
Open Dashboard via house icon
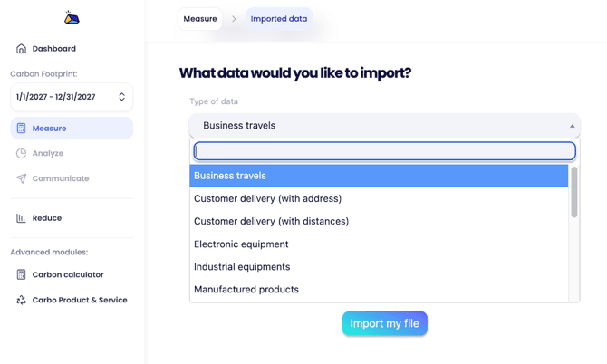click(22, 49)
